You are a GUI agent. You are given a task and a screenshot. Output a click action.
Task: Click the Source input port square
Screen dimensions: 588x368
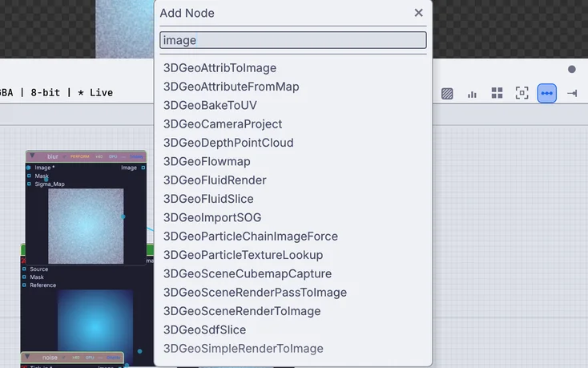[24, 269]
